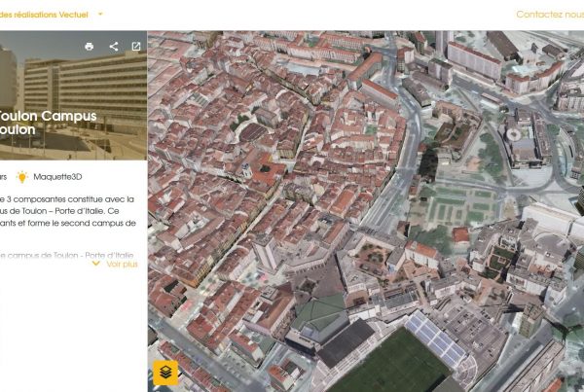Open the réalisations Vectuel dropdown arrow
The image size is (584, 392).
coord(100,15)
